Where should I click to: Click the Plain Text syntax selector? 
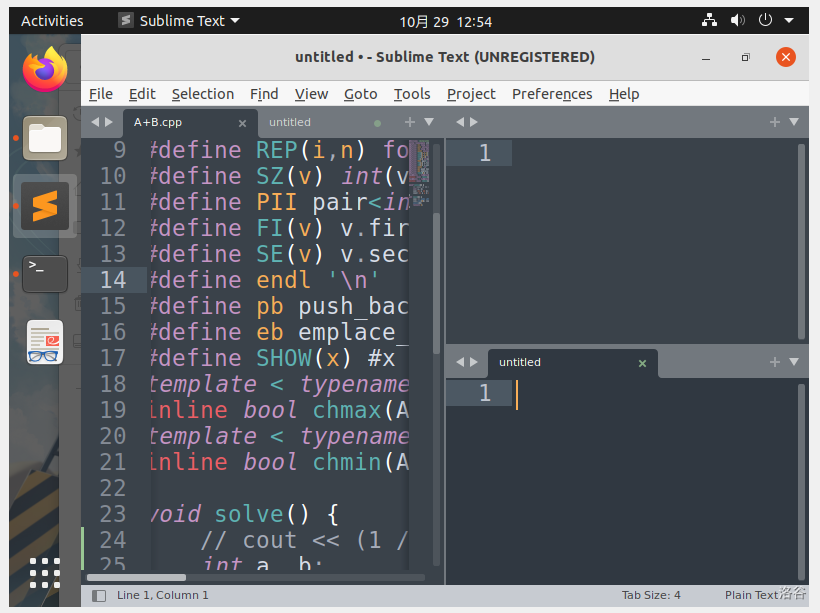point(751,595)
